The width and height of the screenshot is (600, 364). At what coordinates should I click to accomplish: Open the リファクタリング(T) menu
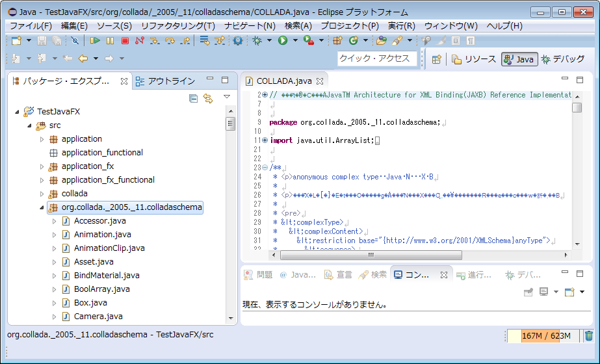tap(178, 25)
